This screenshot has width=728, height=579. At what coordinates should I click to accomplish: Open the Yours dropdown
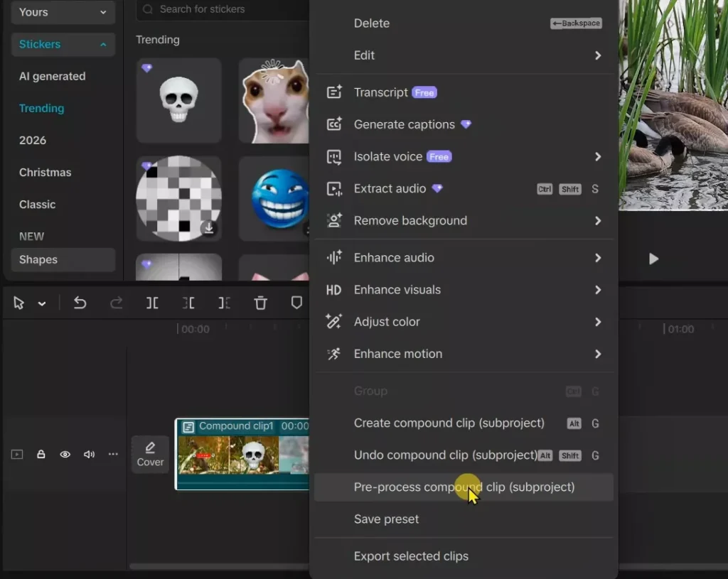click(x=63, y=12)
